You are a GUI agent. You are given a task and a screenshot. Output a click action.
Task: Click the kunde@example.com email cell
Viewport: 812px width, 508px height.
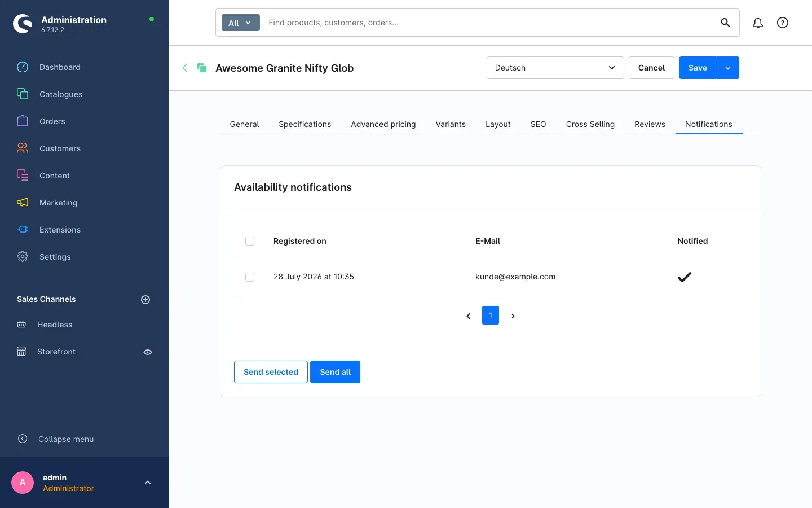click(515, 277)
